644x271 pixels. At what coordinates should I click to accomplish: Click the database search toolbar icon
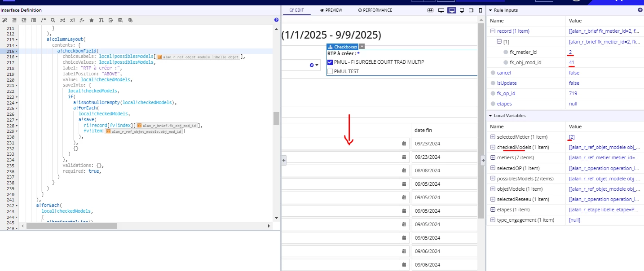coord(120,20)
